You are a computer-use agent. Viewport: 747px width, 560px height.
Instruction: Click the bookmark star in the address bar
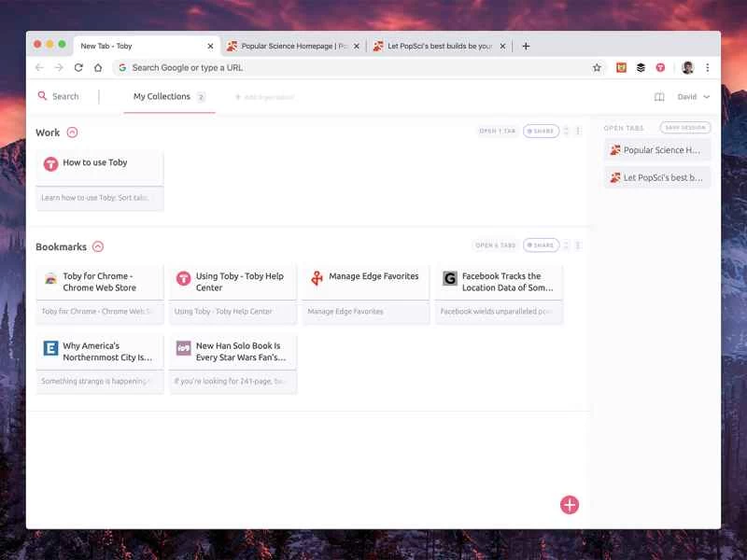[596, 67]
